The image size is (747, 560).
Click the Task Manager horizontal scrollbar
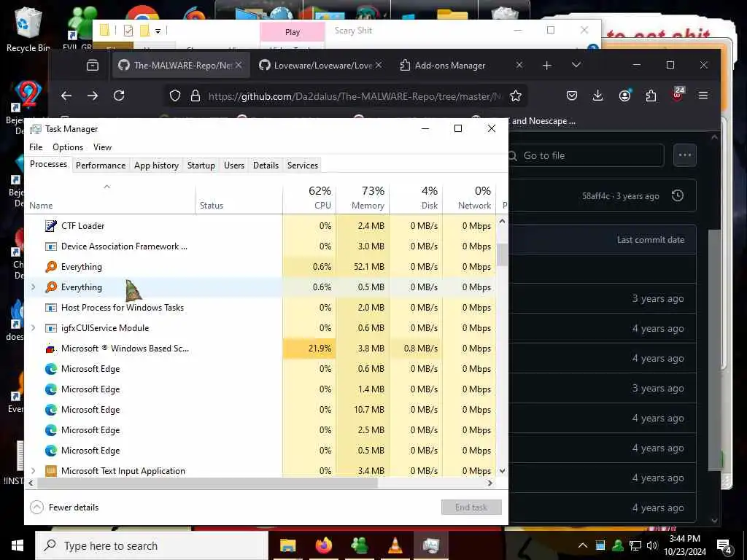tap(207, 483)
